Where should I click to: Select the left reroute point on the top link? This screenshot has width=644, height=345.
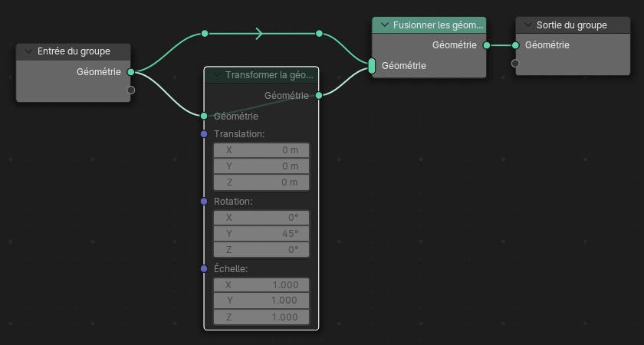204,34
